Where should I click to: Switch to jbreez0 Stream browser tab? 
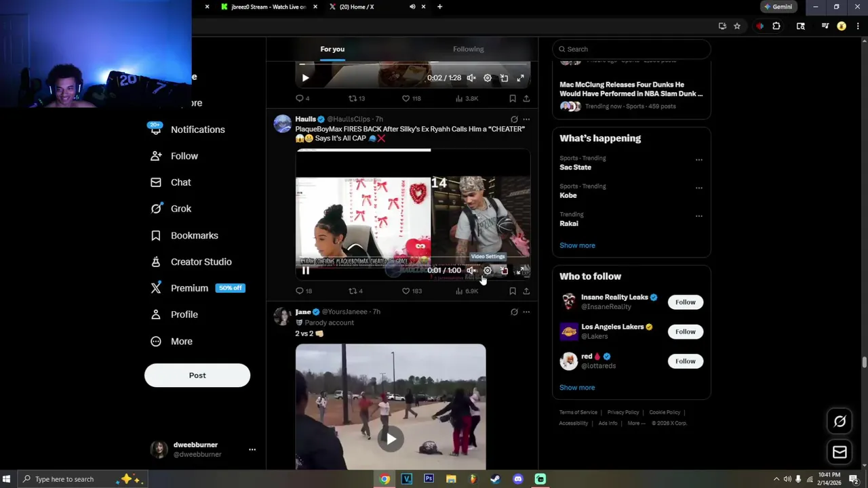[269, 7]
